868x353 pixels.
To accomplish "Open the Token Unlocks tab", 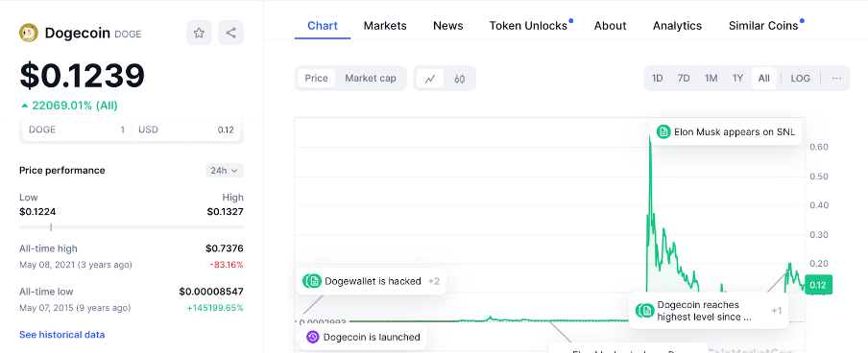I will click(x=528, y=26).
